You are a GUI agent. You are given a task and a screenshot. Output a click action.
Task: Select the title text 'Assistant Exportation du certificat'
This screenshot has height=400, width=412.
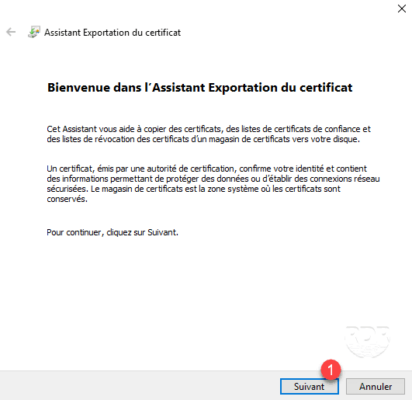tap(113, 33)
